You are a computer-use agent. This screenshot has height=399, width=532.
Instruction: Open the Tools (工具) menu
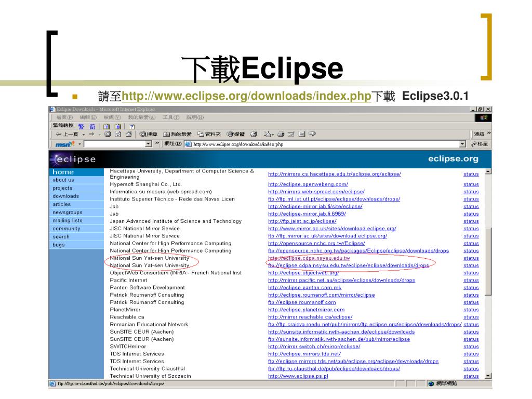(170, 117)
